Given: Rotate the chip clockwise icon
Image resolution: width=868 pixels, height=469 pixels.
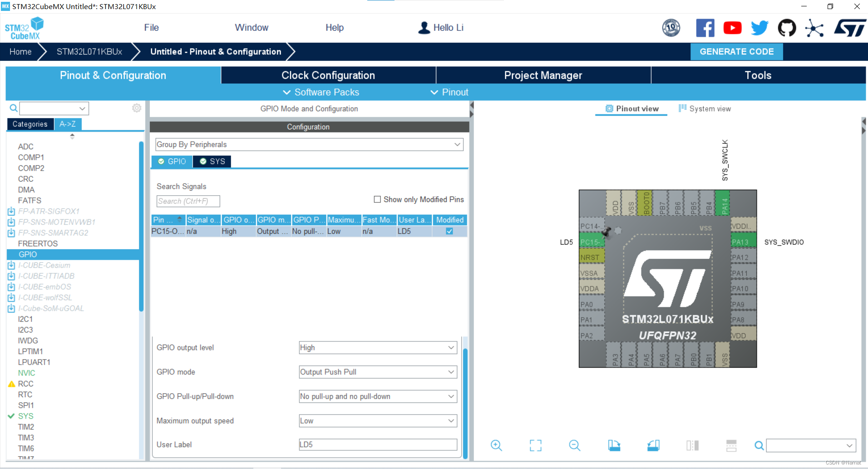Looking at the screenshot, I should (x=614, y=445).
